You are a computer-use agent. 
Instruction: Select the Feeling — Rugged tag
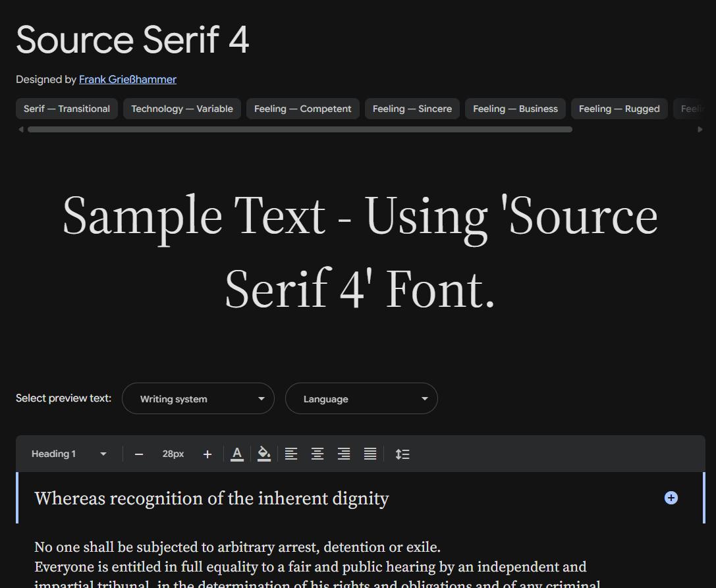pyautogui.click(x=619, y=109)
